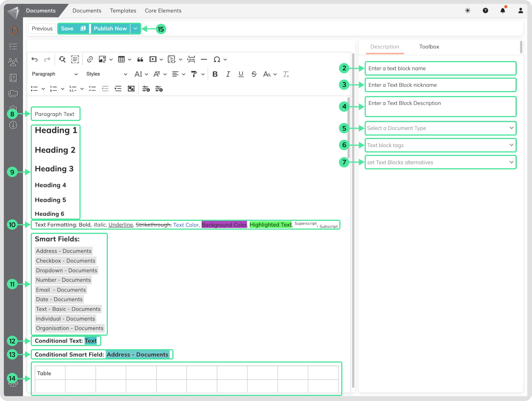Toggle italic formatting

228,74
